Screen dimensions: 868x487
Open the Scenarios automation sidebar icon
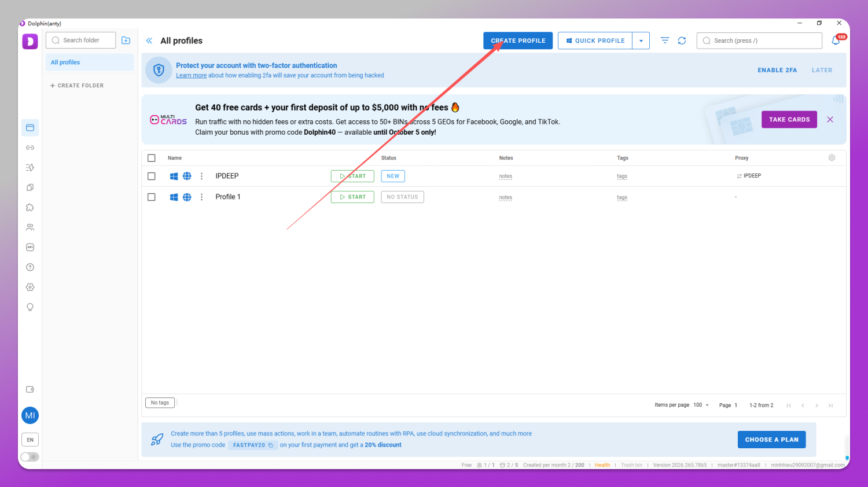30,168
